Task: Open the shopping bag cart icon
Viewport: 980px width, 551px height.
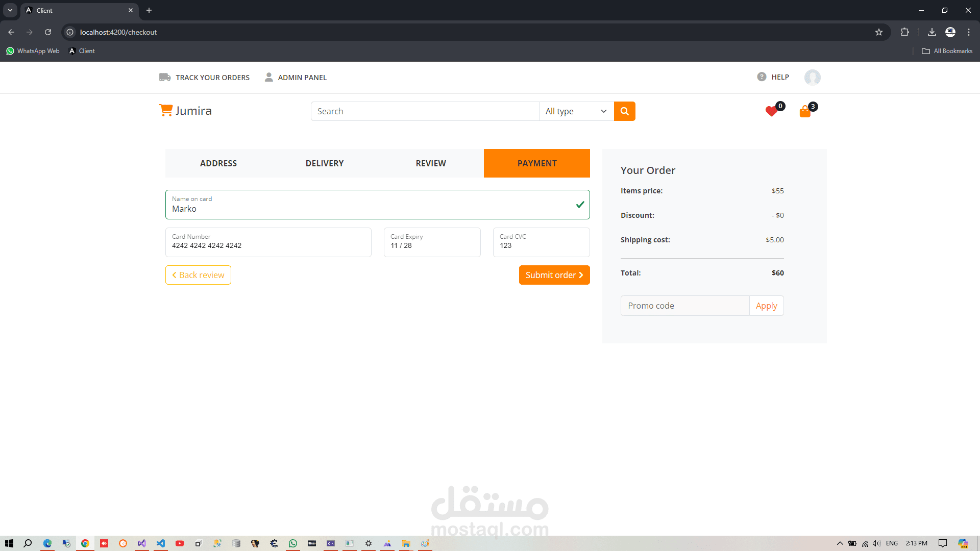Action: (x=805, y=112)
